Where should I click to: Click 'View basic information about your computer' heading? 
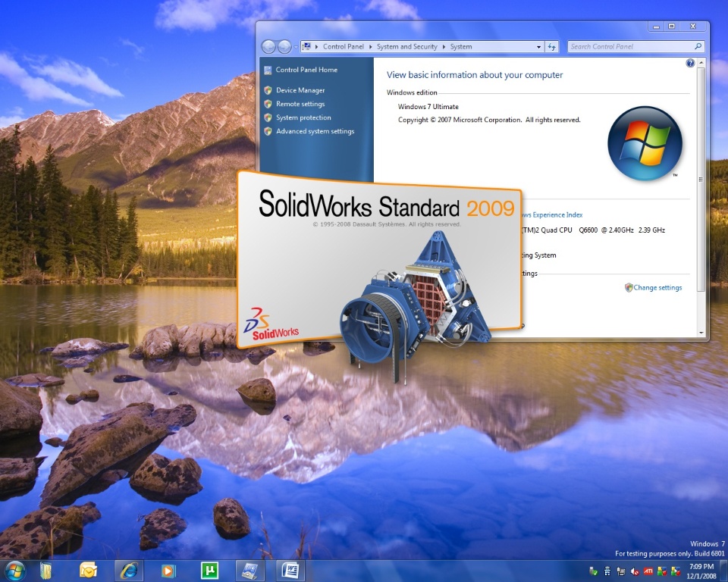coord(475,75)
